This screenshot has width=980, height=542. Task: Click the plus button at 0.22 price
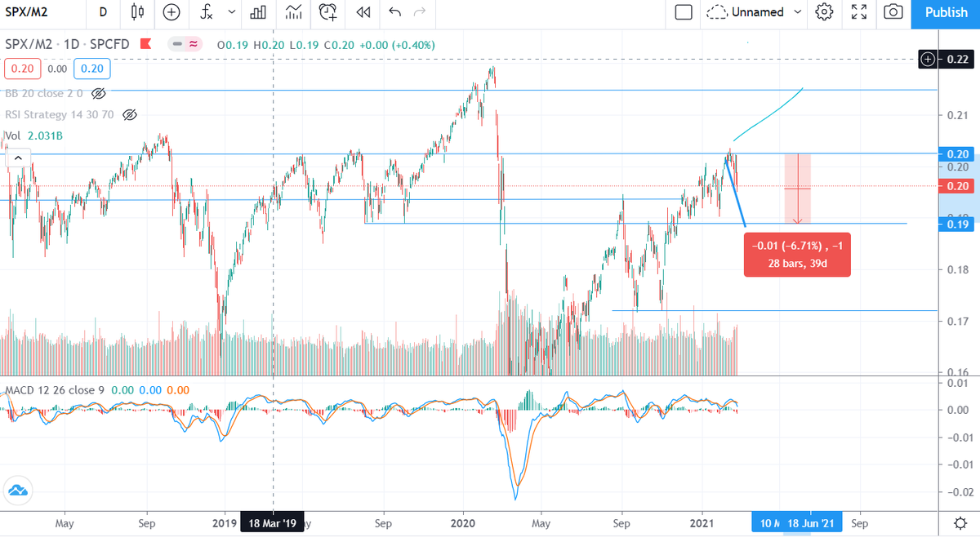[x=927, y=59]
